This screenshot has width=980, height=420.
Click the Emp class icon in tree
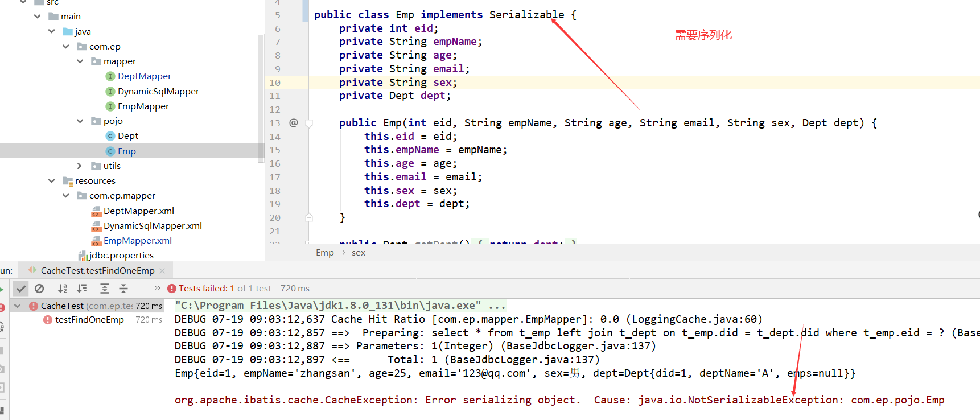110,151
